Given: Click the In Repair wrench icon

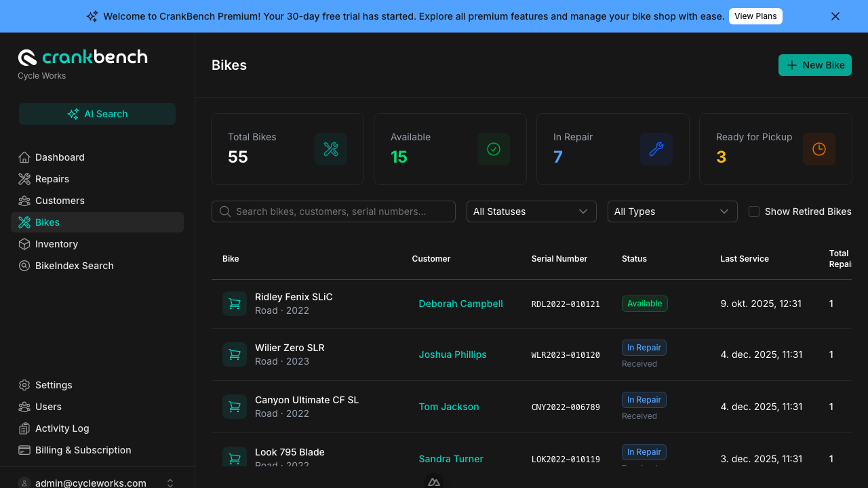Looking at the screenshot, I should pyautogui.click(x=656, y=149).
